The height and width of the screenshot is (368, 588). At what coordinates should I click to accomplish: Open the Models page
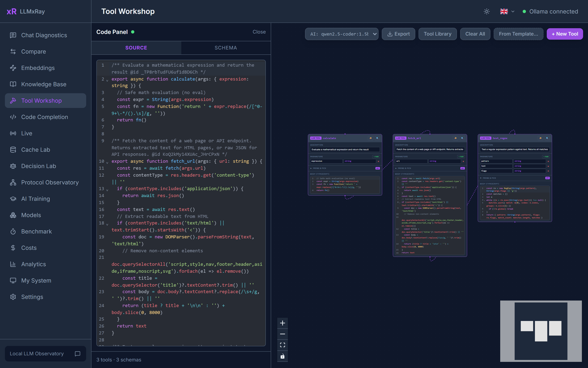(x=46, y=215)
